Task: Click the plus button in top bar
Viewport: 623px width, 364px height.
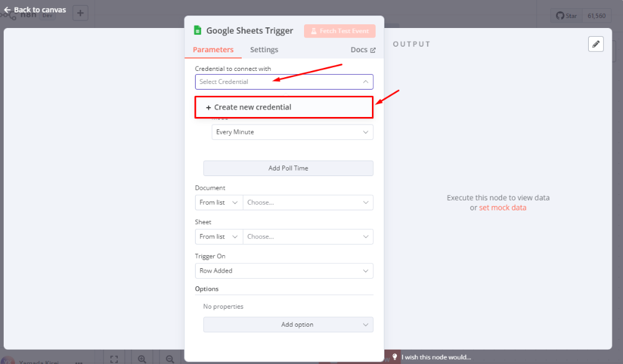Action: (80, 12)
